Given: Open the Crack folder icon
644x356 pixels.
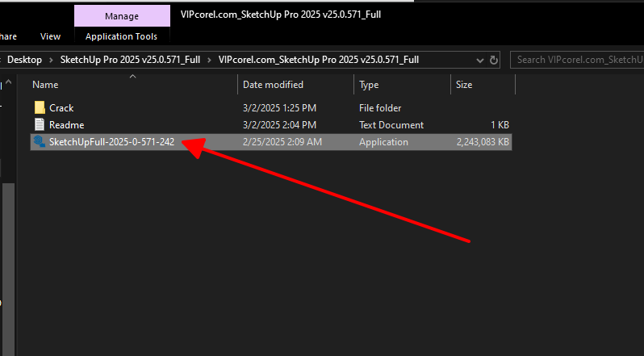Looking at the screenshot, I should pyautogui.click(x=40, y=107).
